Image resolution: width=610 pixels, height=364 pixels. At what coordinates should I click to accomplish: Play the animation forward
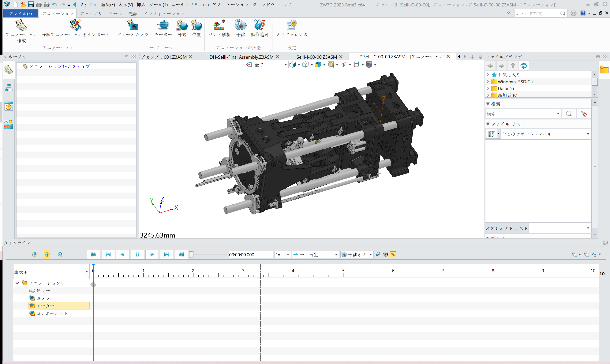pyautogui.click(x=152, y=254)
